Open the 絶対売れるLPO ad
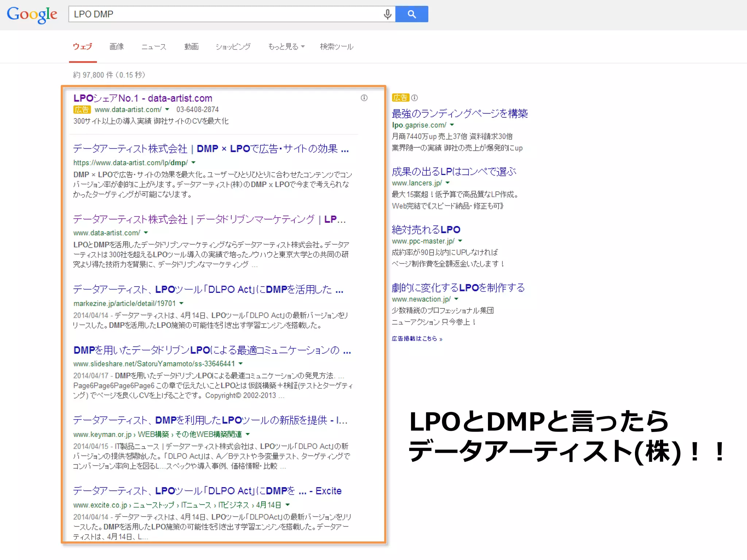 tap(426, 229)
